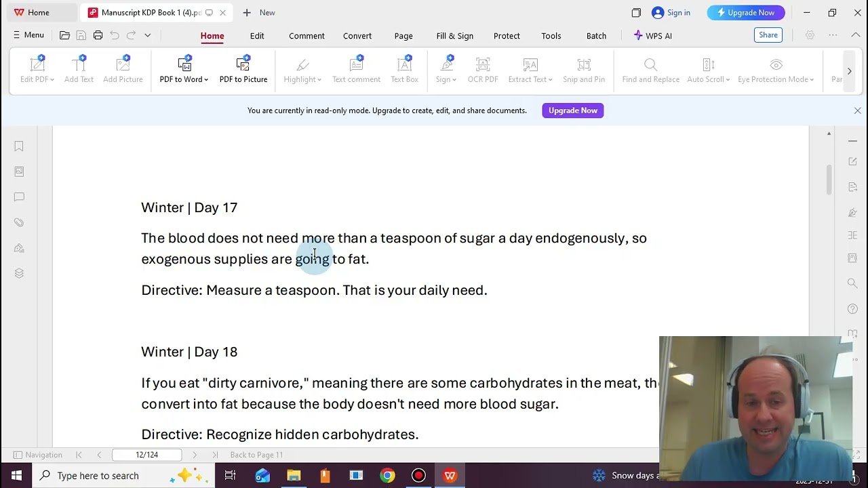Go to the Fill & Sign tab
This screenshot has height=488, width=868.
tap(455, 36)
